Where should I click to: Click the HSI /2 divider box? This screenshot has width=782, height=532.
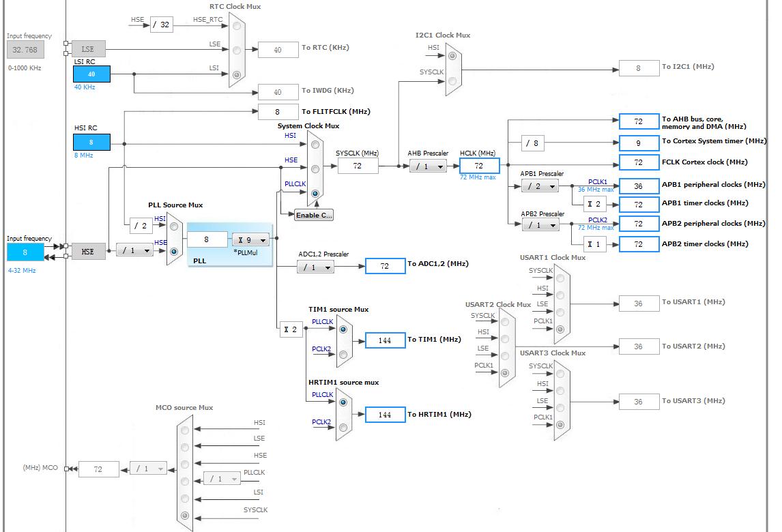point(141,226)
